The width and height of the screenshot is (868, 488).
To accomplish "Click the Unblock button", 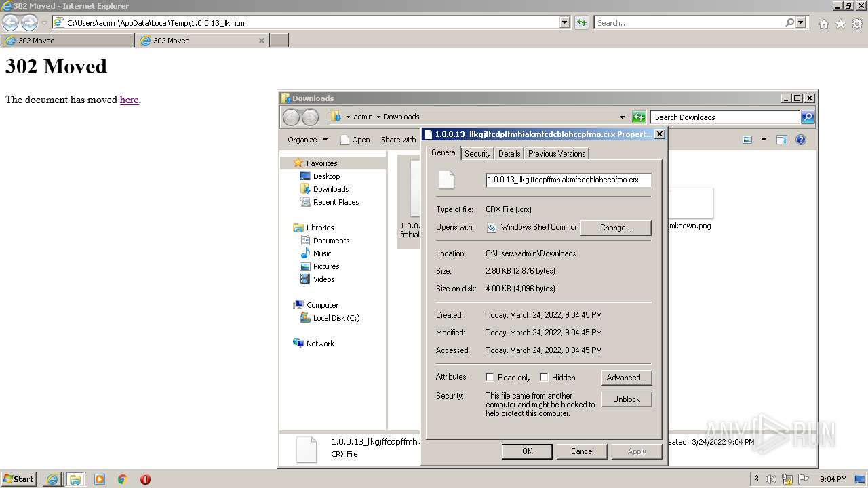I will (x=627, y=399).
